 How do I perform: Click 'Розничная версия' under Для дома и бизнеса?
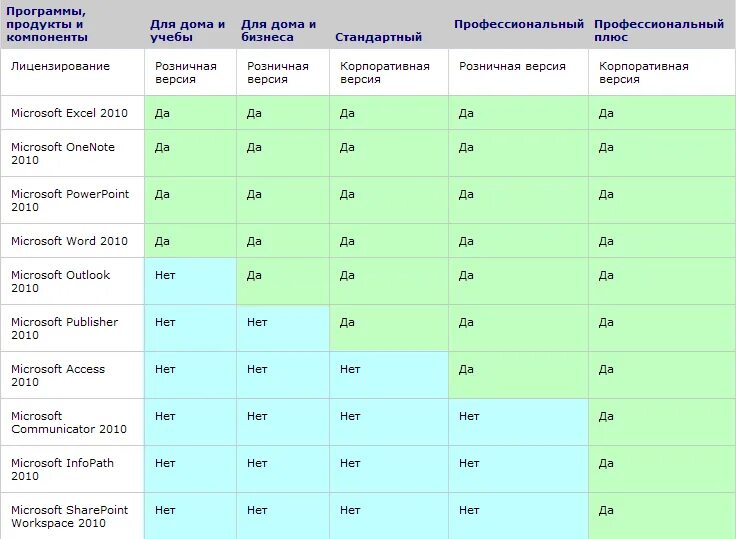pyautogui.click(x=278, y=73)
